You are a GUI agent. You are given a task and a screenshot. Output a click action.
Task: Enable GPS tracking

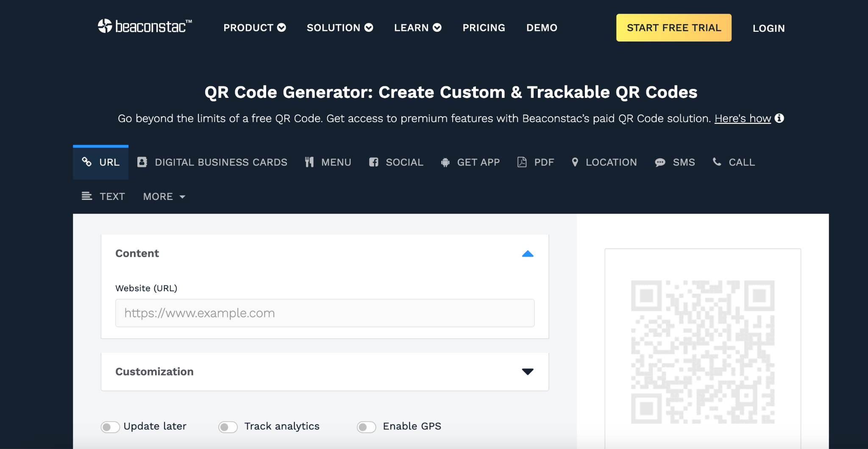click(x=366, y=427)
